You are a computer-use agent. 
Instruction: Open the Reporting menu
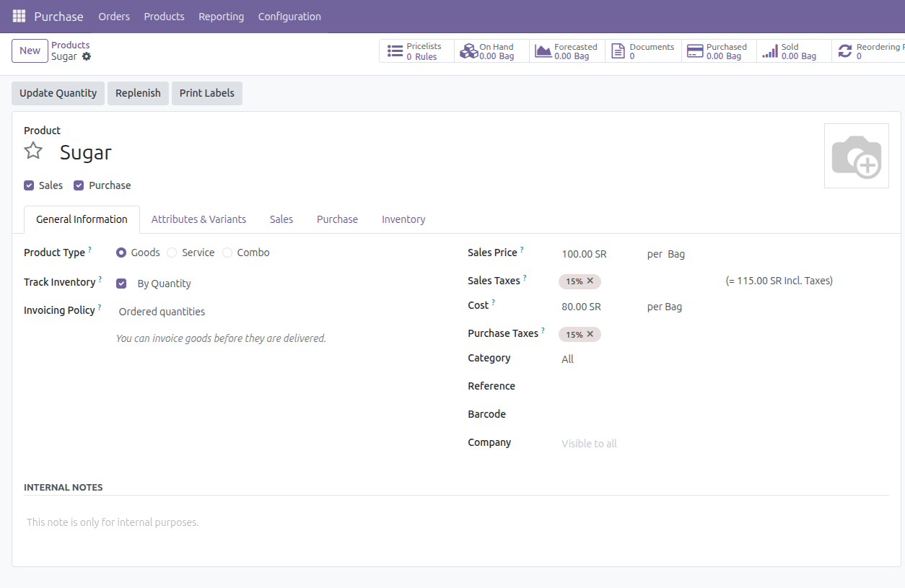pyautogui.click(x=221, y=17)
